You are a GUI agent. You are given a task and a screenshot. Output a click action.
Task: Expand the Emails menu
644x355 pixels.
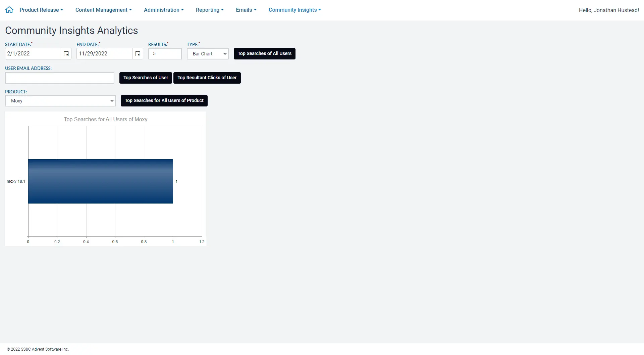point(246,10)
